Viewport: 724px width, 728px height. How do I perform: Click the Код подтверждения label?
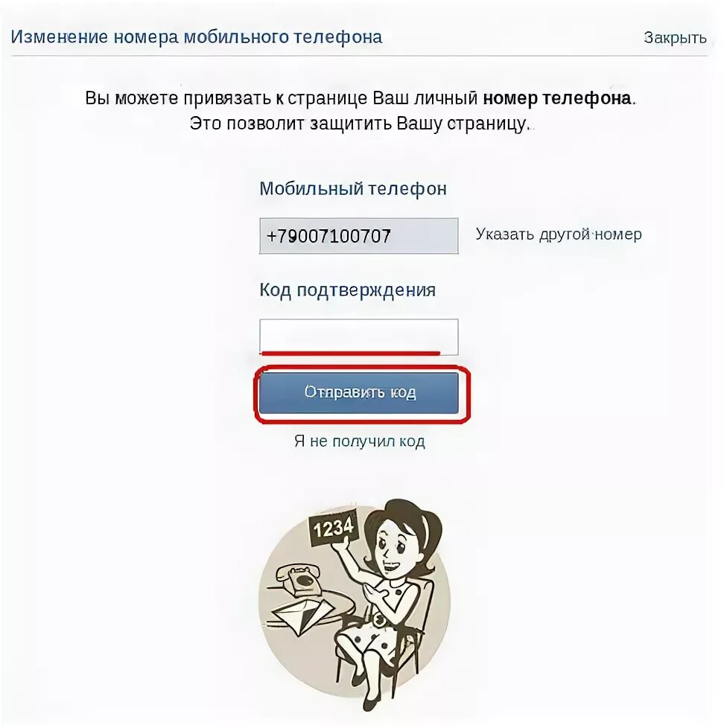(x=348, y=290)
